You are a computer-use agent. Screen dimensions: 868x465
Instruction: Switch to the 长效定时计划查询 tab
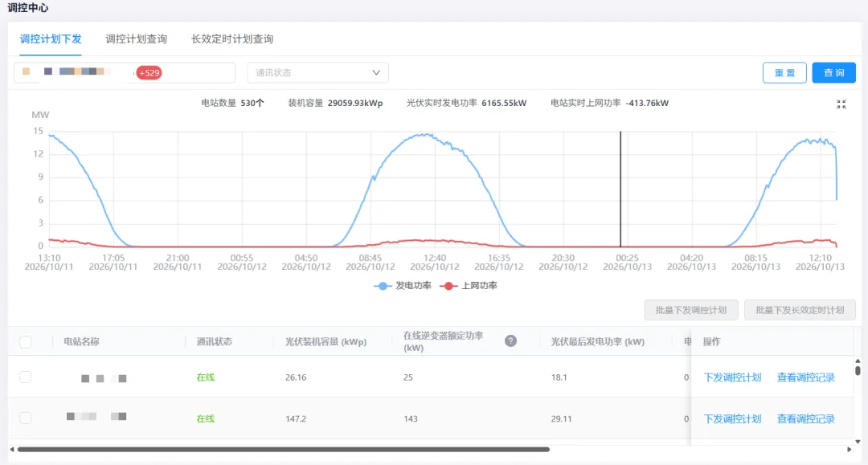pos(232,39)
